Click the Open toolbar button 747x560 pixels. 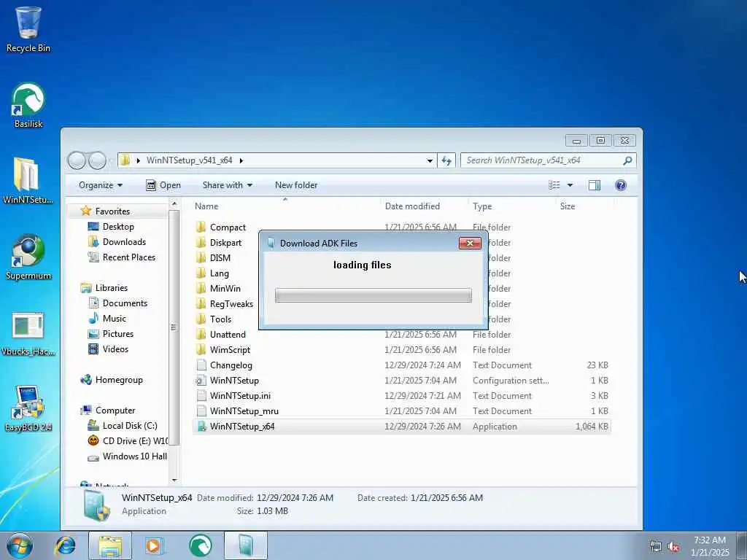click(163, 185)
